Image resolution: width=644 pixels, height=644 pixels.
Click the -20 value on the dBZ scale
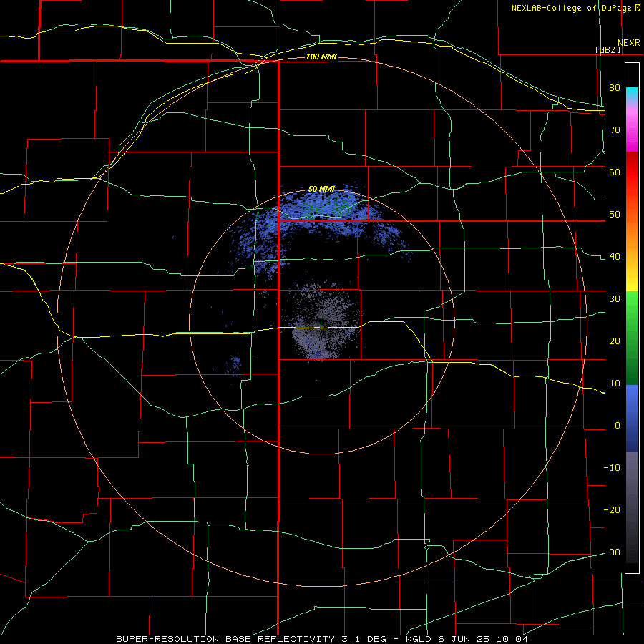pos(612,509)
